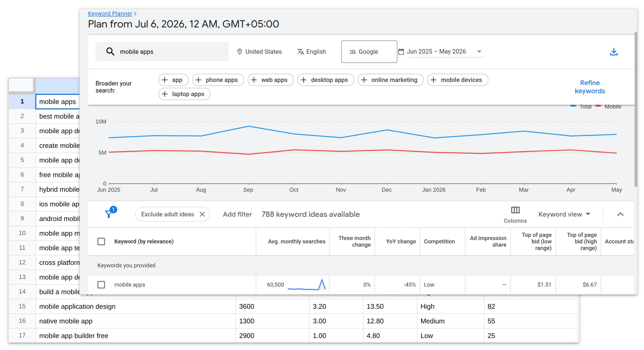The width and height of the screenshot is (644, 350).
Task: Select spreadsheet row header 15
Action: (22, 306)
